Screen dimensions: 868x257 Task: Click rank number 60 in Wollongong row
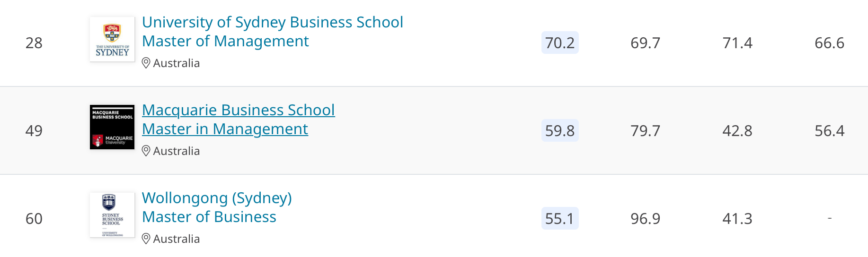pos(34,219)
